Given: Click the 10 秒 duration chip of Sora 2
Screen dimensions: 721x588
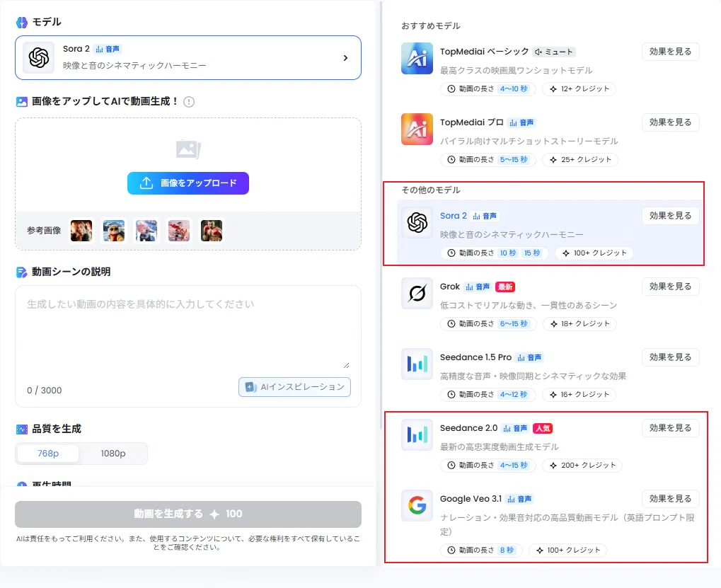Looking at the screenshot, I should click(x=507, y=253).
